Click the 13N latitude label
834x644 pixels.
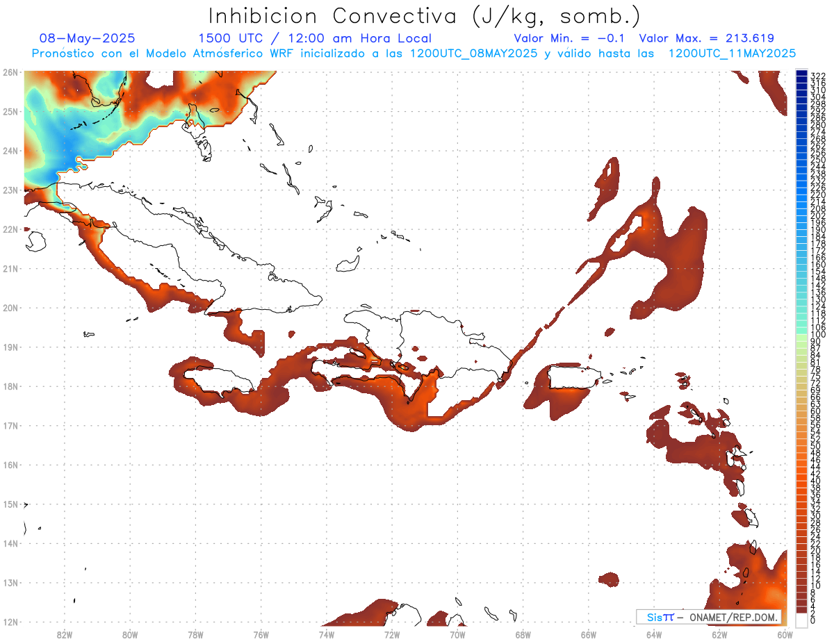point(10,582)
